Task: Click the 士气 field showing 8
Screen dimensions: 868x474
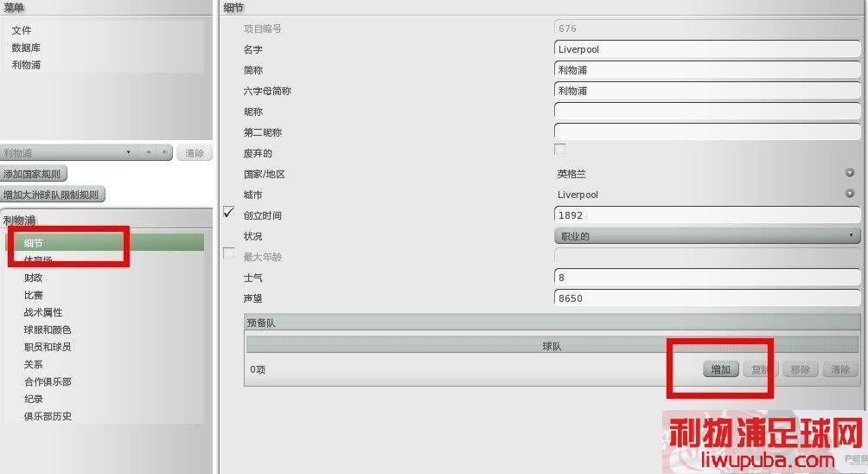Action: 707,278
